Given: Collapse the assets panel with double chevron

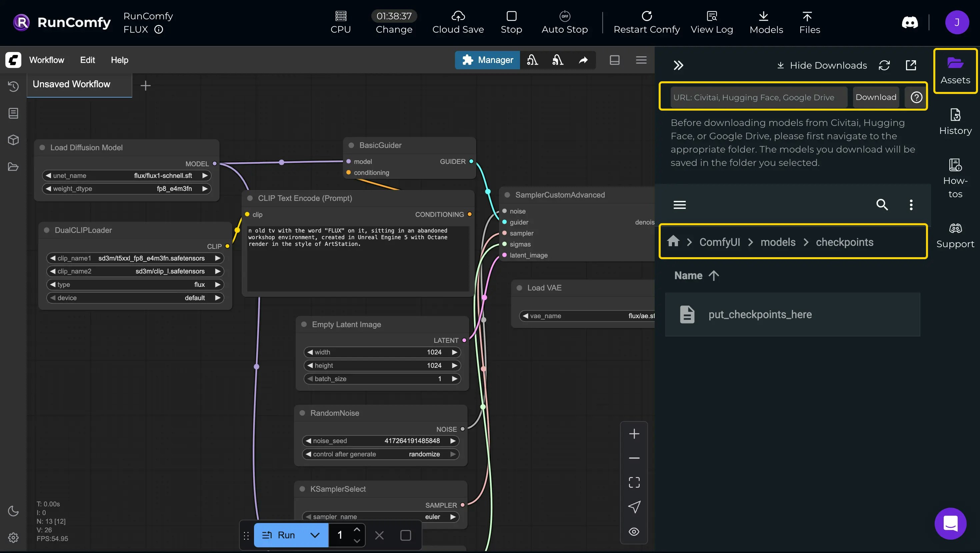Looking at the screenshot, I should pyautogui.click(x=678, y=65).
